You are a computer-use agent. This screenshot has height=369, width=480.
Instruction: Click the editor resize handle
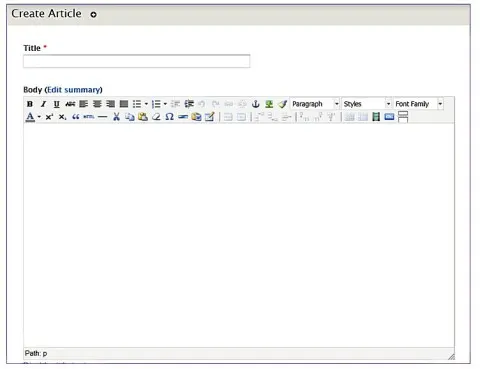tap(451, 357)
